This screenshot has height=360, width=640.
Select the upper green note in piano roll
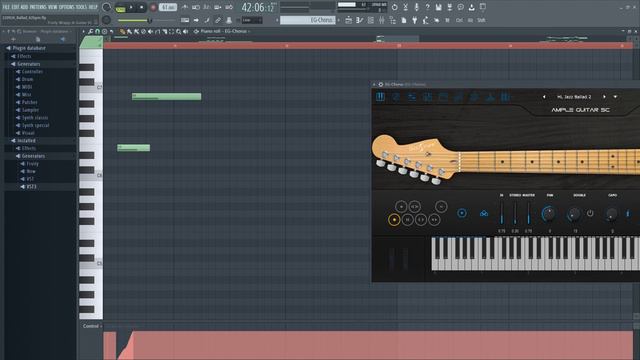point(167,96)
